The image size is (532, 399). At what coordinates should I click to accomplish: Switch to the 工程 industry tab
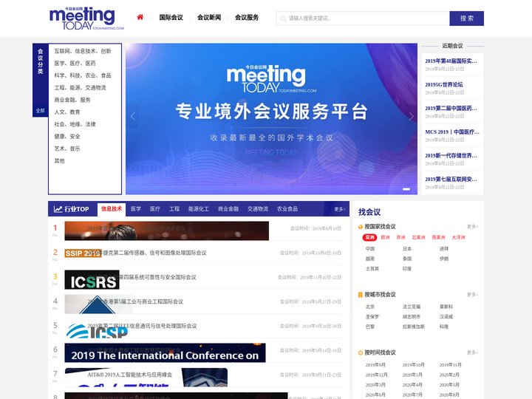tap(174, 209)
